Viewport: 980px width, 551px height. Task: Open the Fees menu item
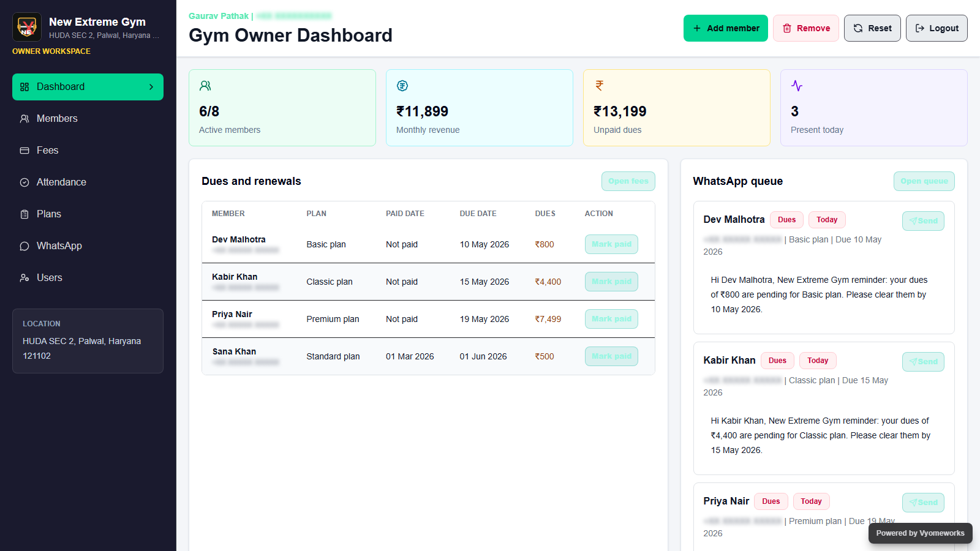tap(88, 151)
